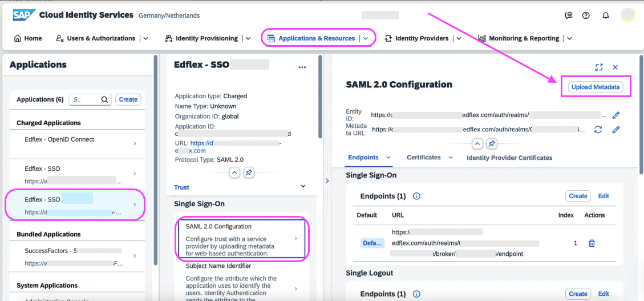Open the user avatar menu
This screenshot has height=301, width=644.
(x=628, y=15)
